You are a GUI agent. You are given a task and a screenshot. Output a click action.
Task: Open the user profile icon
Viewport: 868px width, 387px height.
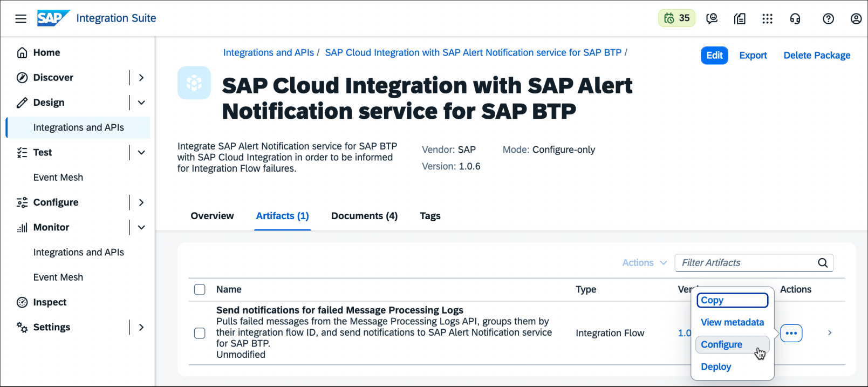856,18
